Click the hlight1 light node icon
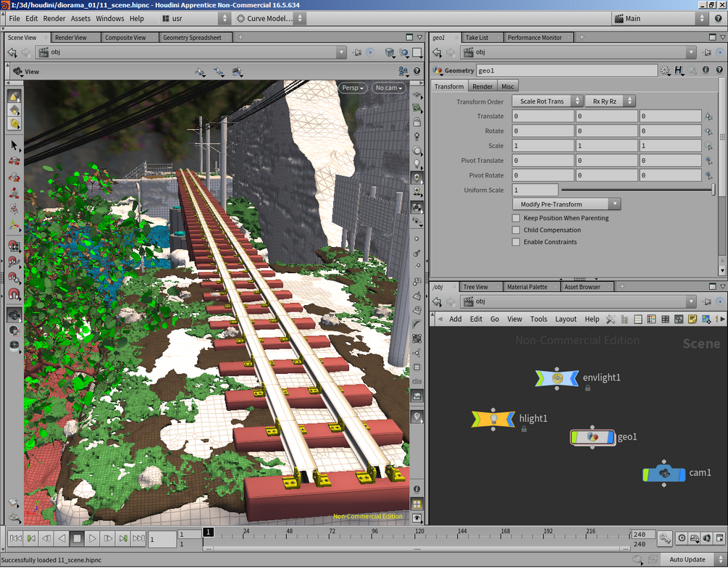The width and height of the screenshot is (728, 568). coord(493,419)
